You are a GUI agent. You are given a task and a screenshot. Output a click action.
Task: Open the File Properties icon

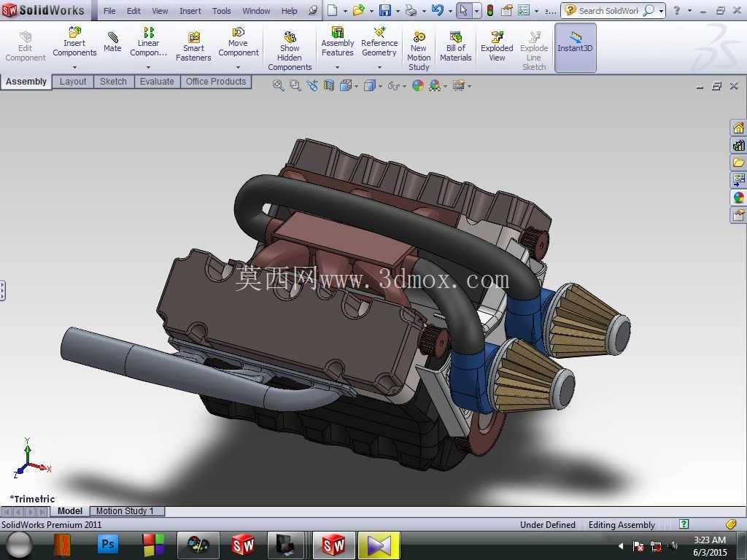(x=506, y=10)
